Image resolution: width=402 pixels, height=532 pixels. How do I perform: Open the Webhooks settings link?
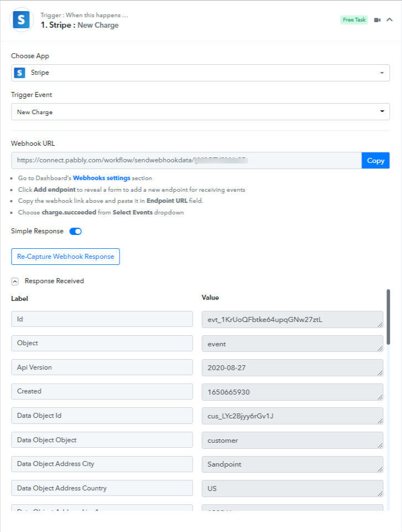tap(101, 178)
